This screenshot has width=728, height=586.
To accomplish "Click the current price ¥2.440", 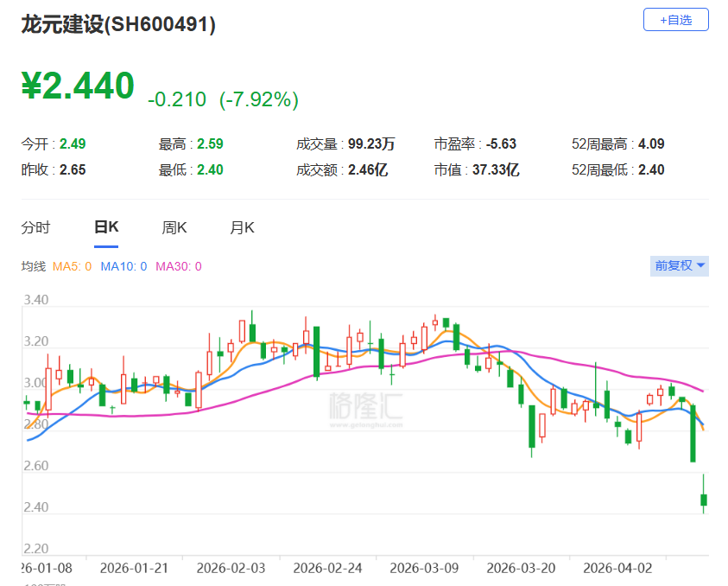I will pos(78,86).
